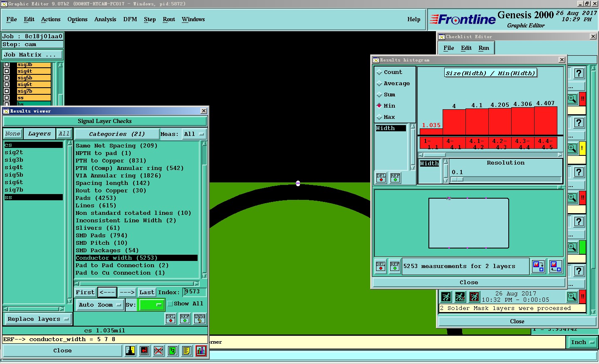Image resolution: width=599 pixels, height=364 pixels.
Task: Toggle the sig7b layer checkbox
Action: click(x=7, y=91)
